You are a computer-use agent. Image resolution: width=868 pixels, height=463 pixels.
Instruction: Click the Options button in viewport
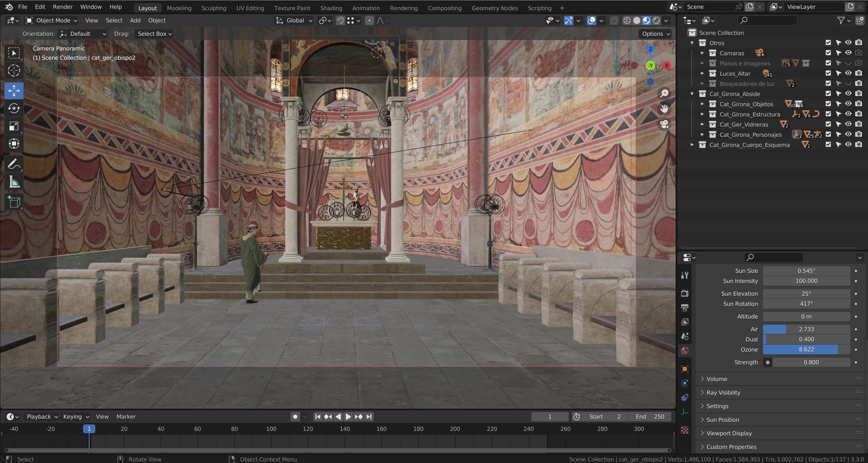(x=655, y=34)
